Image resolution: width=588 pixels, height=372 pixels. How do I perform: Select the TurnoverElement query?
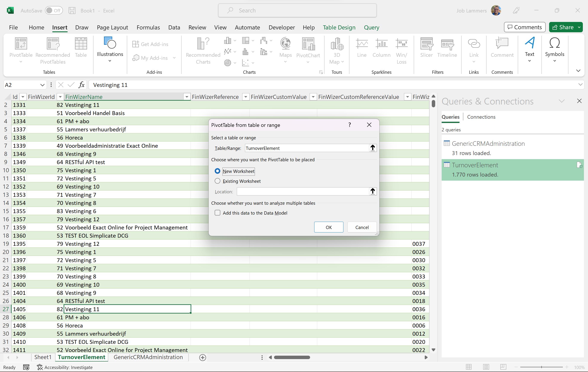512,170
